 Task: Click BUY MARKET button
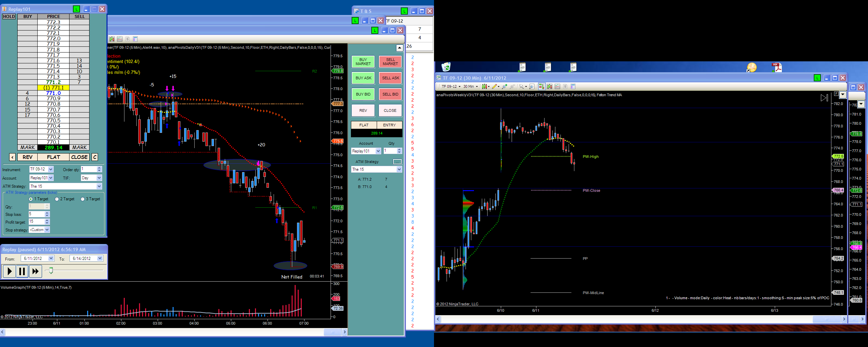pyautogui.click(x=363, y=62)
